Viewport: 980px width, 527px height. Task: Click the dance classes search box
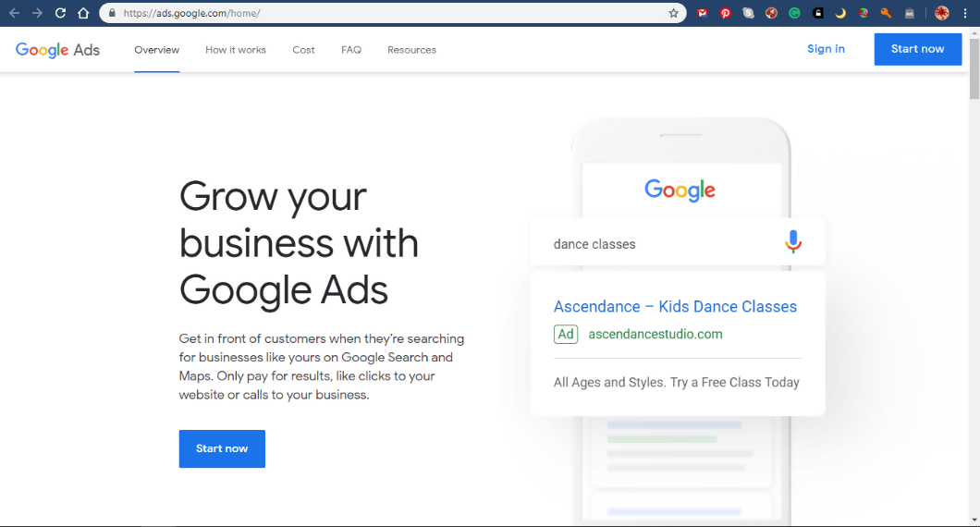pyautogui.click(x=678, y=243)
